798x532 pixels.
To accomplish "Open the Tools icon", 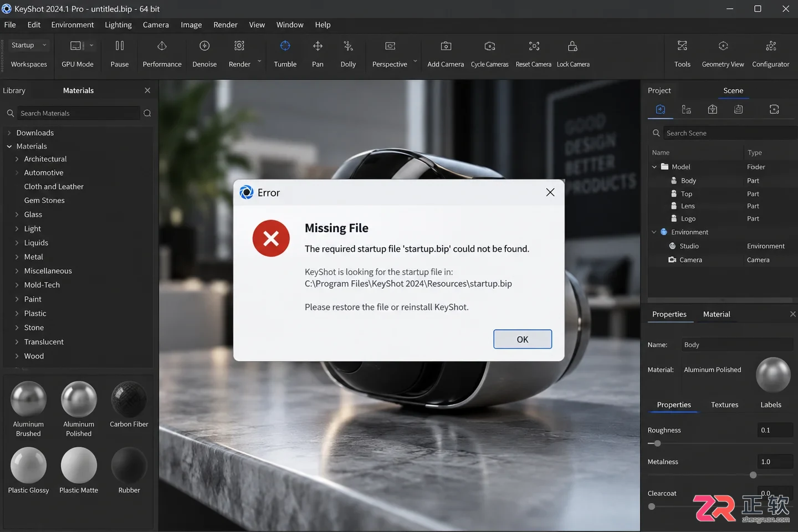I will tap(682, 45).
